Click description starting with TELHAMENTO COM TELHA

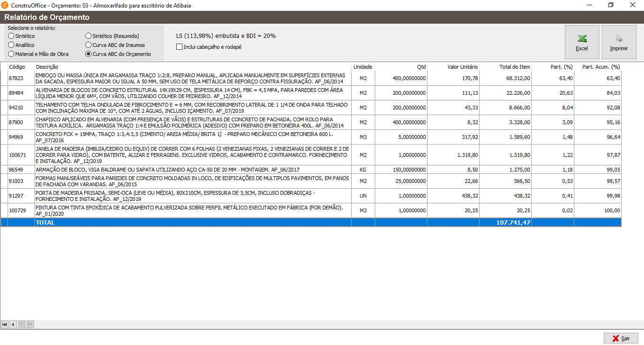pyautogui.click(x=192, y=108)
